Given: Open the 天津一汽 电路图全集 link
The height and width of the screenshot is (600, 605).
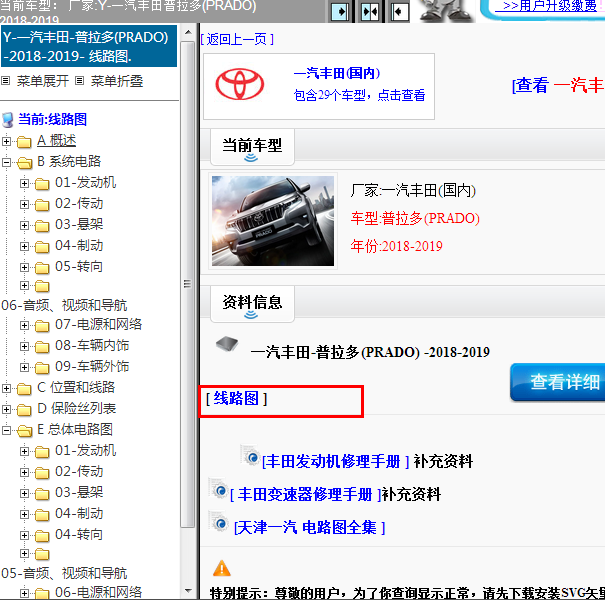Looking at the screenshot, I should point(309,527).
